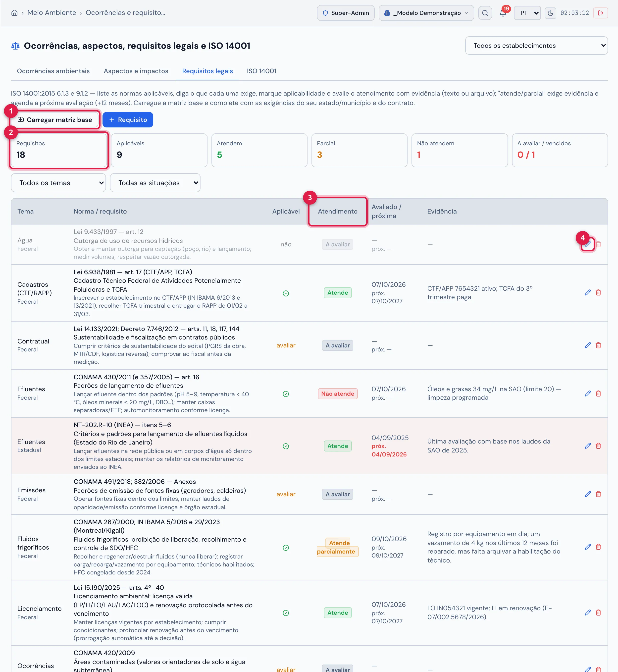This screenshot has height=672, width=618.
Task: Edit the NT-202.R-10 (INEA) row
Action: tap(588, 446)
